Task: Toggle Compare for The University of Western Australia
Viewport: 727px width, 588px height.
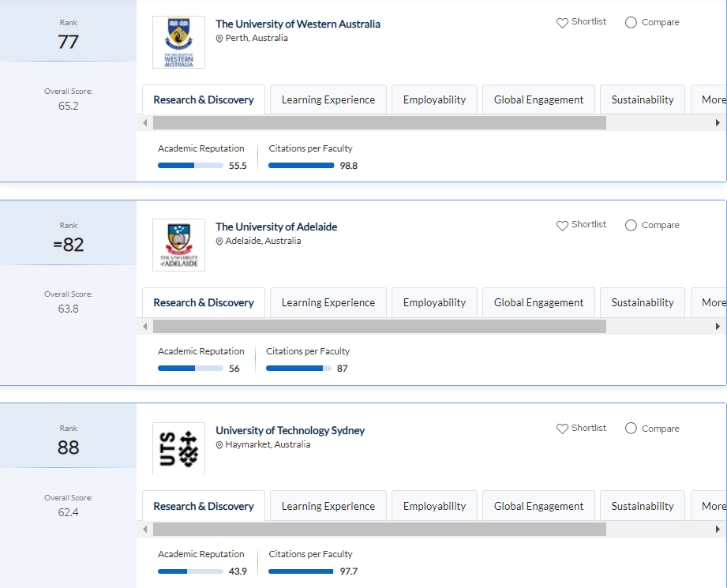Action: [x=631, y=23]
